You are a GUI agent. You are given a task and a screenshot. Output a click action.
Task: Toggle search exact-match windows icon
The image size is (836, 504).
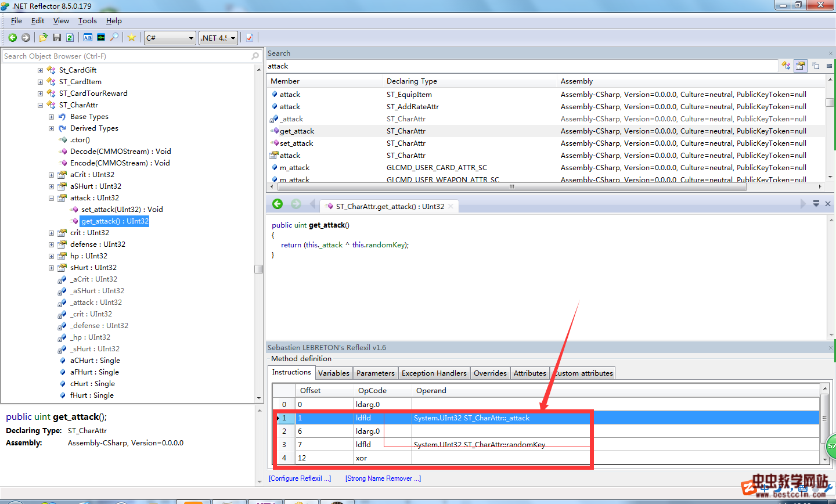(816, 66)
